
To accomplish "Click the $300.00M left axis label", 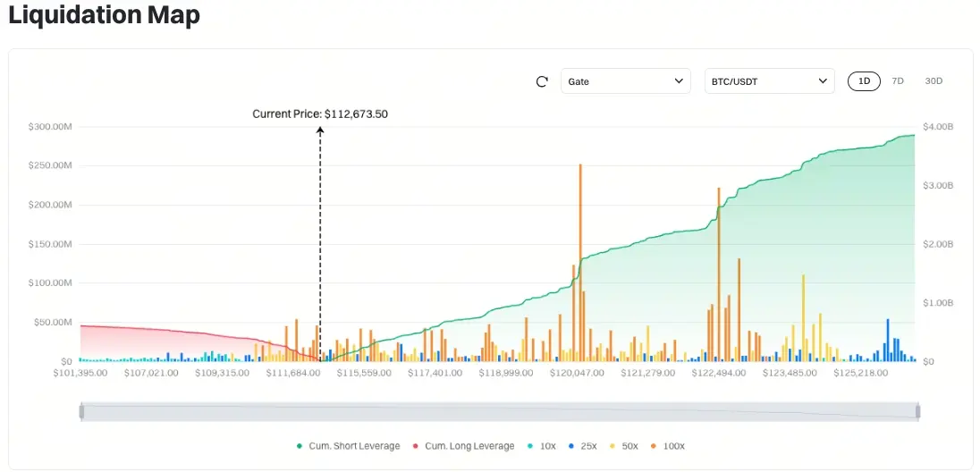I will 50,127.
